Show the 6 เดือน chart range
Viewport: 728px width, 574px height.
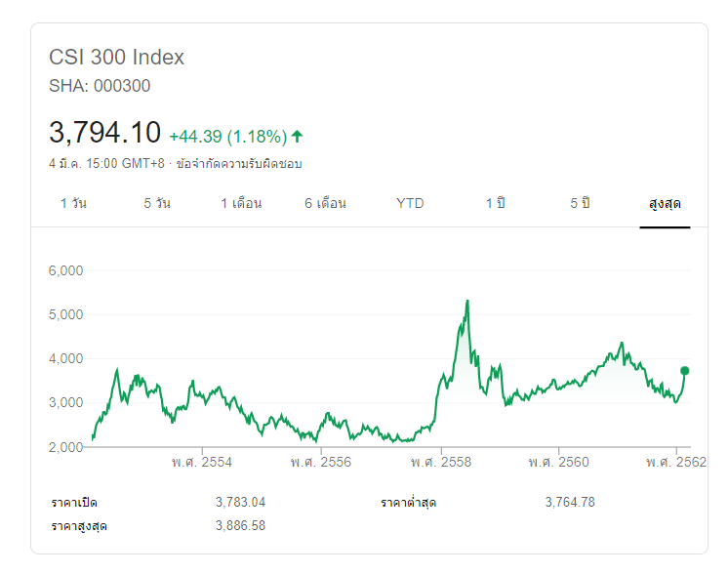[325, 203]
